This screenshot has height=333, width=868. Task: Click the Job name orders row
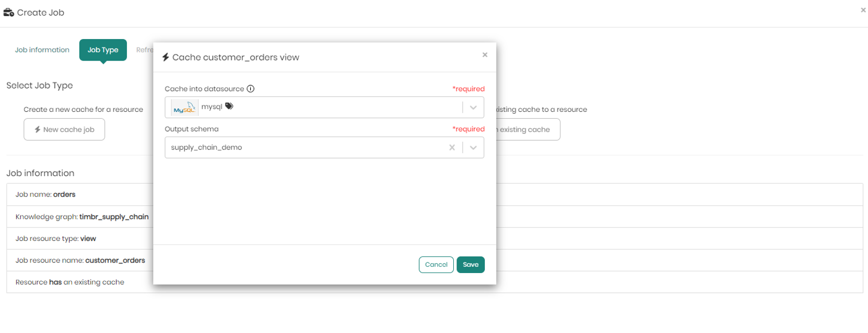(80, 194)
